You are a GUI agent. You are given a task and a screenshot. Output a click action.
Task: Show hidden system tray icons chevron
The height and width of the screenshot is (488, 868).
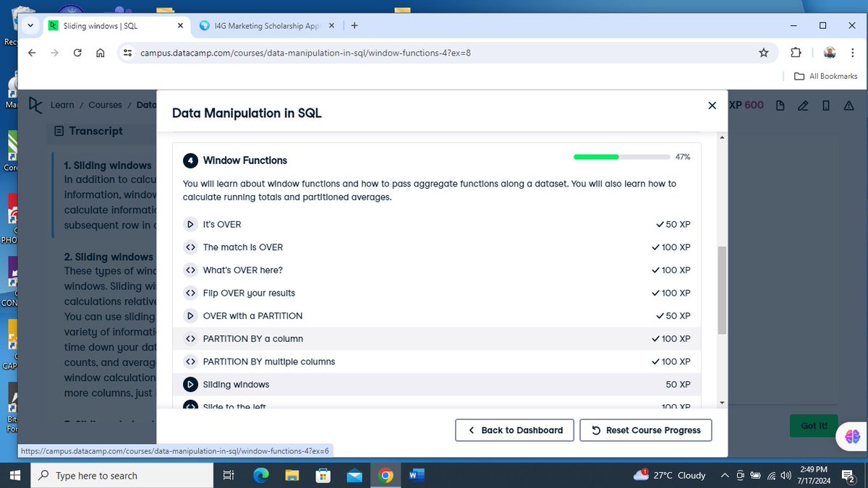pos(725,475)
